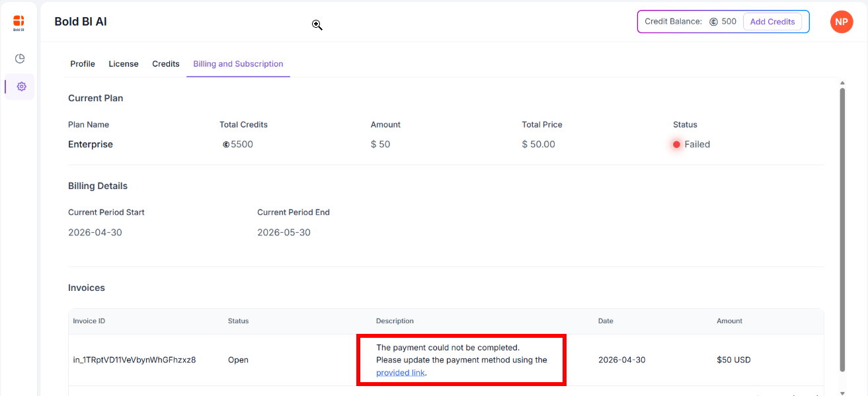The image size is (868, 396).
Task: Switch to the License tab
Action: coord(124,64)
